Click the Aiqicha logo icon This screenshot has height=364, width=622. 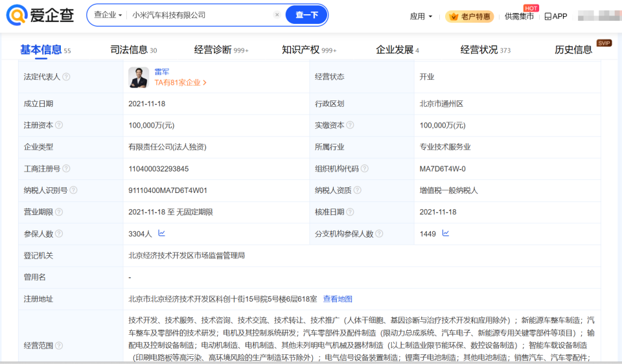pyautogui.click(x=17, y=16)
